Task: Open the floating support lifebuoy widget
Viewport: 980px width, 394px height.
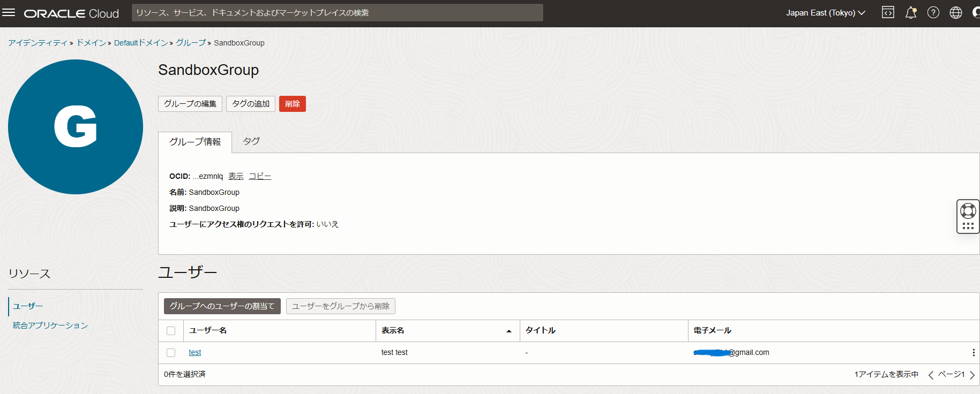Action: click(968, 216)
